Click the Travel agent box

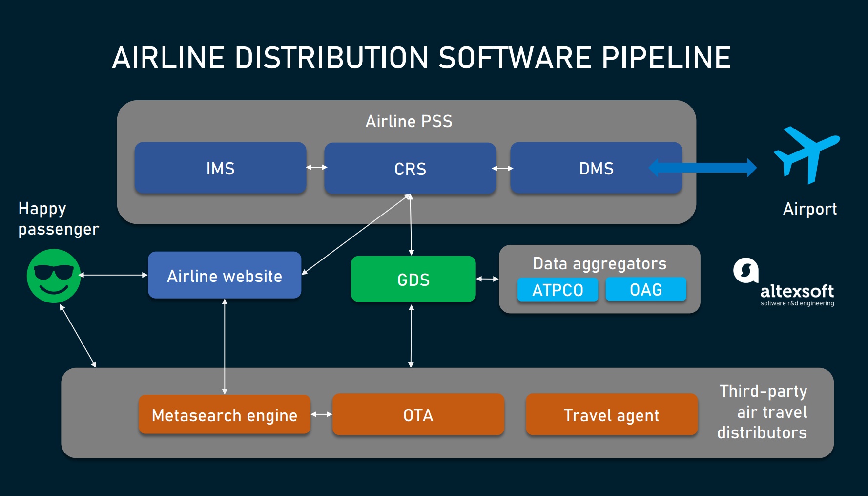pos(611,415)
